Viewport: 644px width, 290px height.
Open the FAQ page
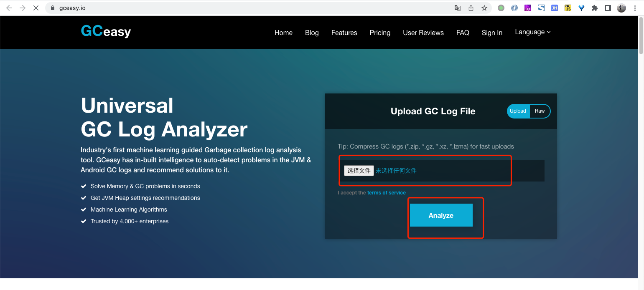[x=463, y=33]
